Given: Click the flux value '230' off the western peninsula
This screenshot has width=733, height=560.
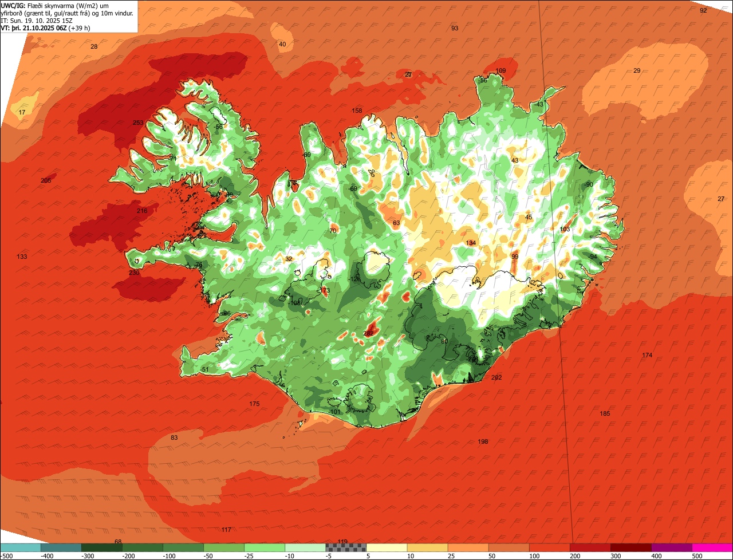Looking at the screenshot, I should tap(134, 273).
